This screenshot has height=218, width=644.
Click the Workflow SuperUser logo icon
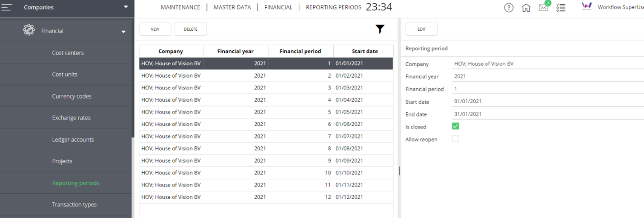click(x=587, y=6)
